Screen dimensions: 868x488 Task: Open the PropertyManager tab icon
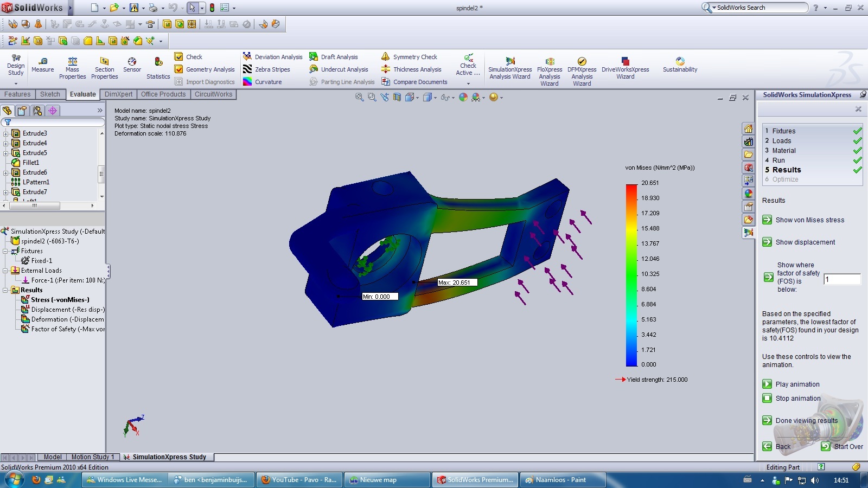click(22, 111)
